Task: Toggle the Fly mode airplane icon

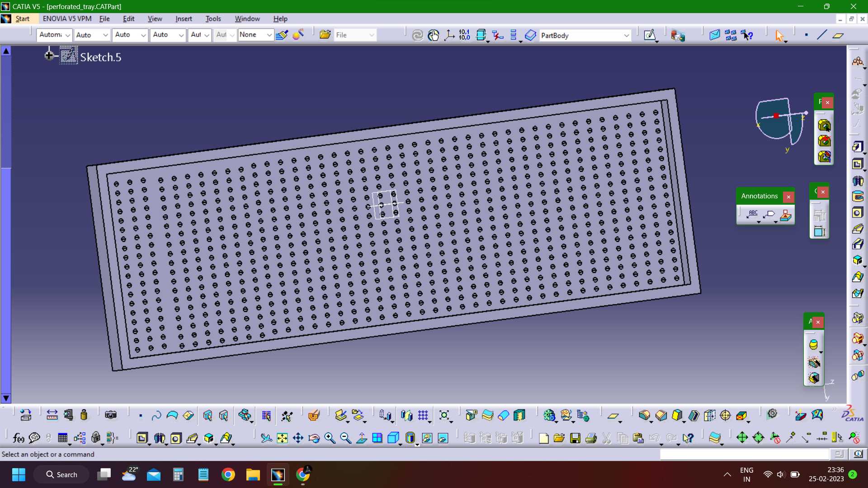Action: 266,438
